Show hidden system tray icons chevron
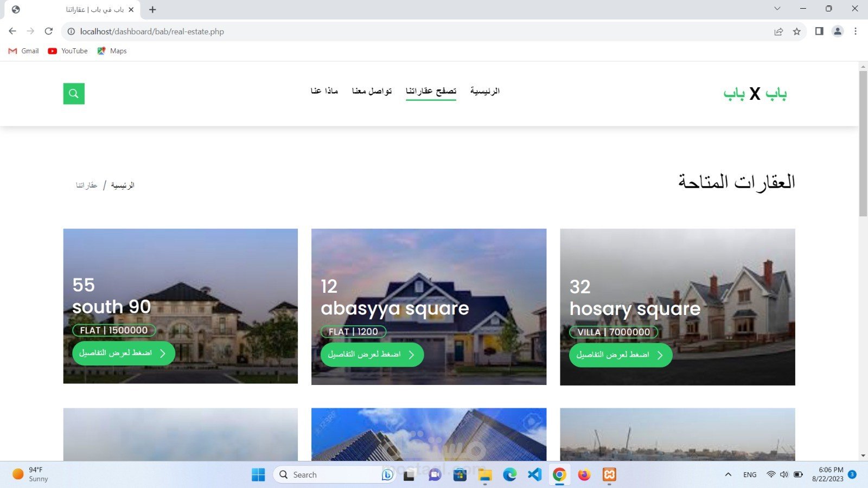The width and height of the screenshot is (868, 488). pyautogui.click(x=728, y=475)
